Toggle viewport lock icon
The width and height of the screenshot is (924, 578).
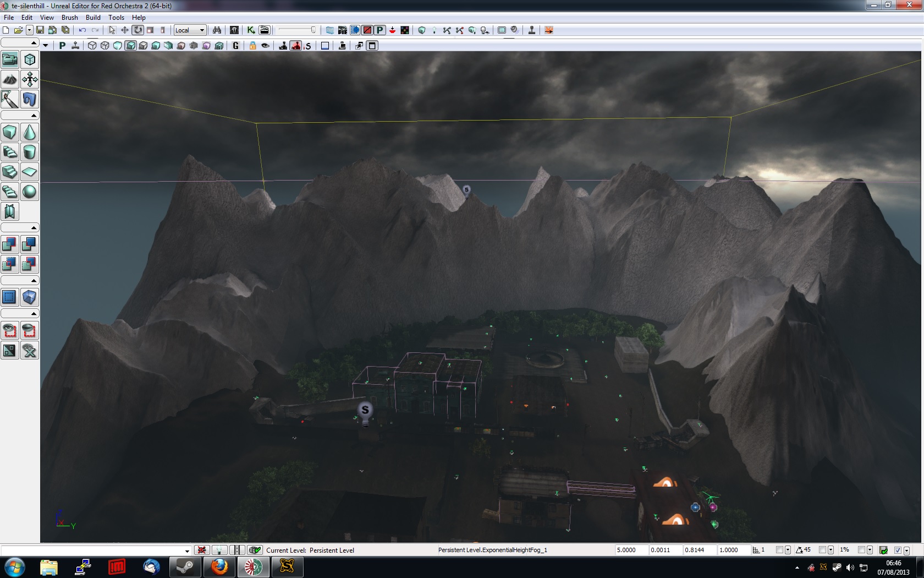(x=252, y=46)
